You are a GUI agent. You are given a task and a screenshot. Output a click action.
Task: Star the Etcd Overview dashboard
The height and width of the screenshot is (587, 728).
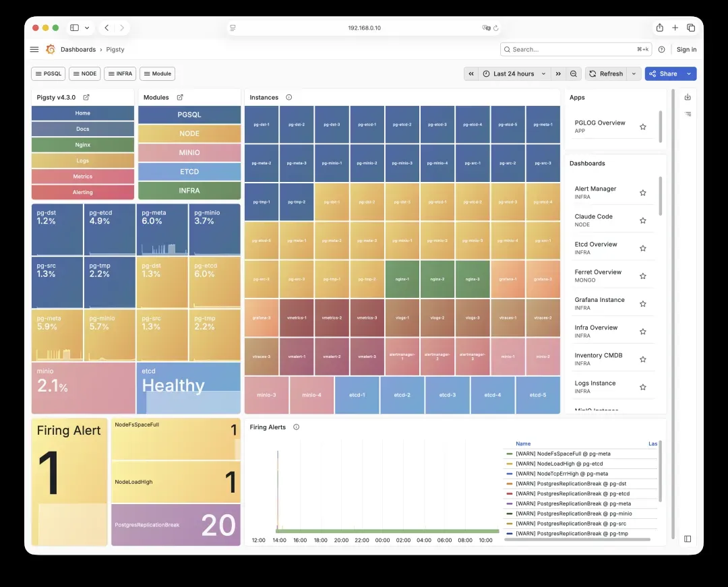tap(643, 248)
